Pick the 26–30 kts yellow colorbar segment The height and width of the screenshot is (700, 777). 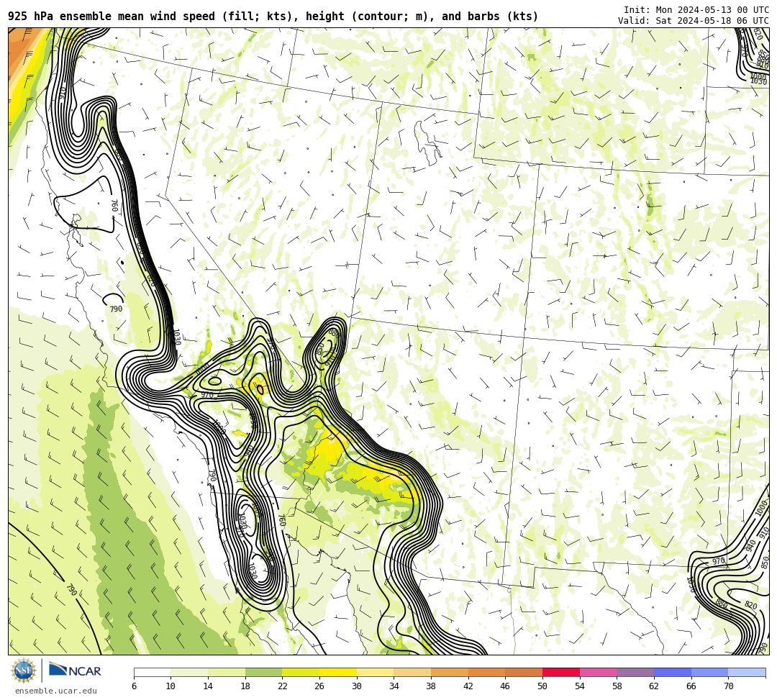(338, 672)
